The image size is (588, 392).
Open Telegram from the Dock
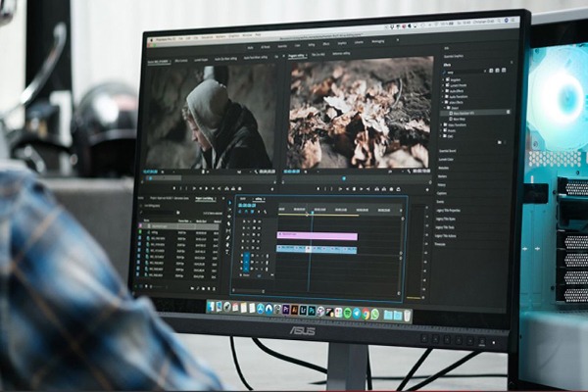(357, 314)
